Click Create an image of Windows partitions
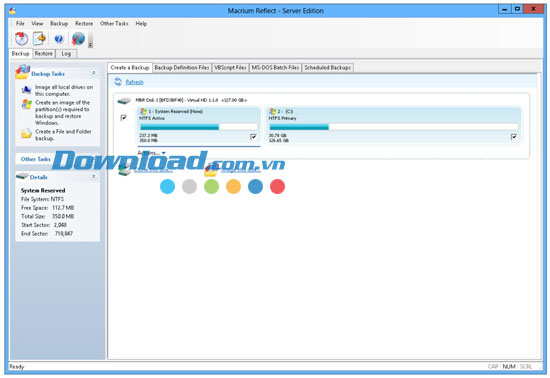550x378 pixels. [x=62, y=113]
